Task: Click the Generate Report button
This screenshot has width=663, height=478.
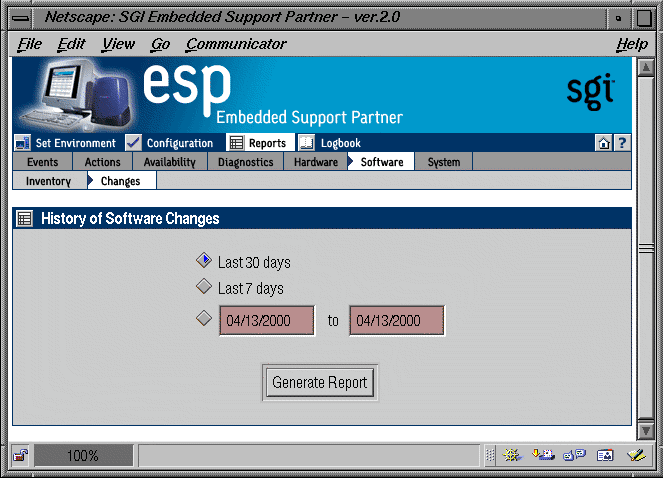Action: [x=320, y=382]
